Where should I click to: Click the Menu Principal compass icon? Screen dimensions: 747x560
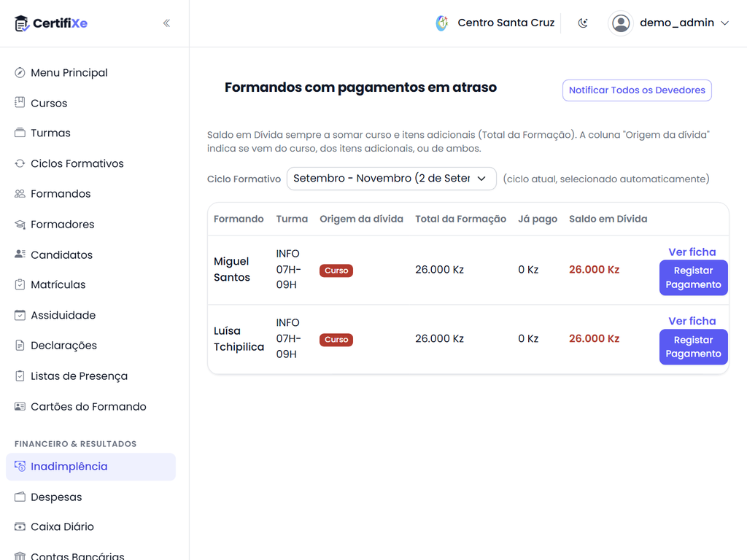20,73
